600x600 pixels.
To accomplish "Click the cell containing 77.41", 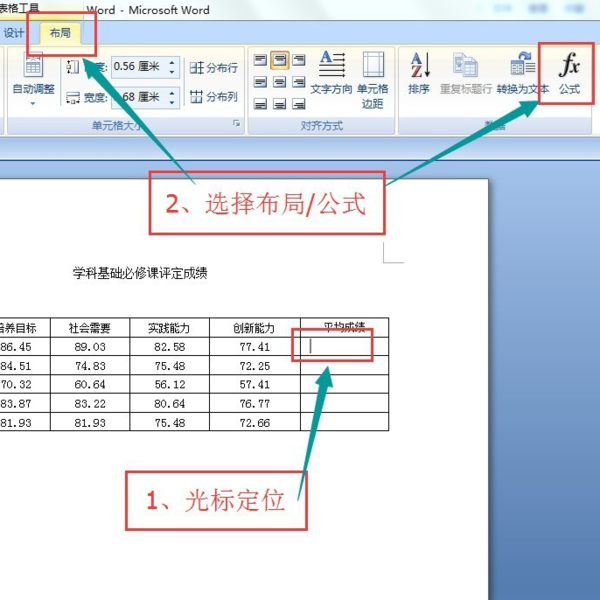I will pos(255,347).
